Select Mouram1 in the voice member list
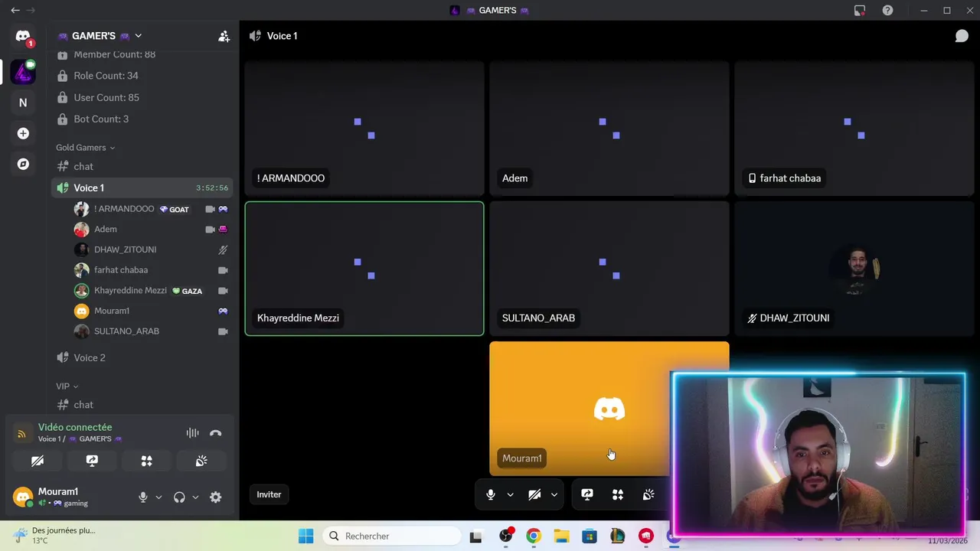 [x=152, y=311]
